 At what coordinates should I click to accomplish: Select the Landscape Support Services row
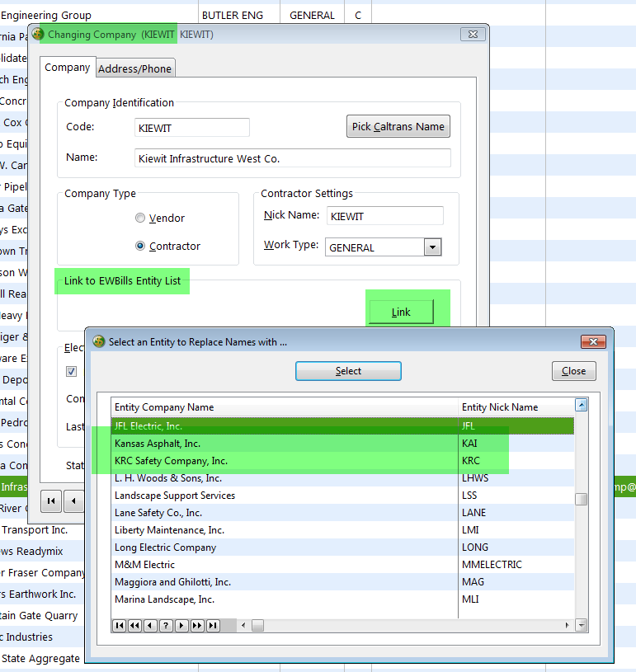point(342,496)
